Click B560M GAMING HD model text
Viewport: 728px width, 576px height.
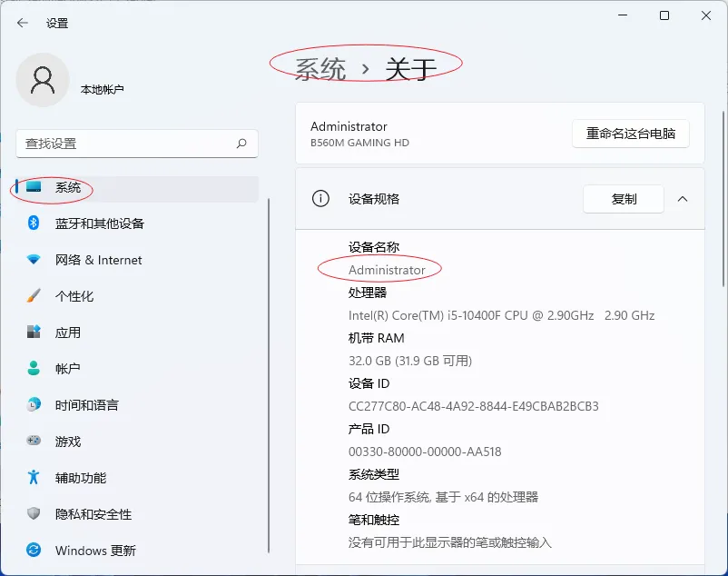pyautogui.click(x=359, y=143)
